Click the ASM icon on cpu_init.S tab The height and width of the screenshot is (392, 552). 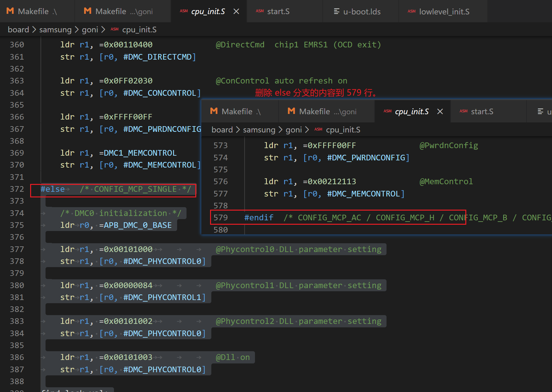pos(184,11)
